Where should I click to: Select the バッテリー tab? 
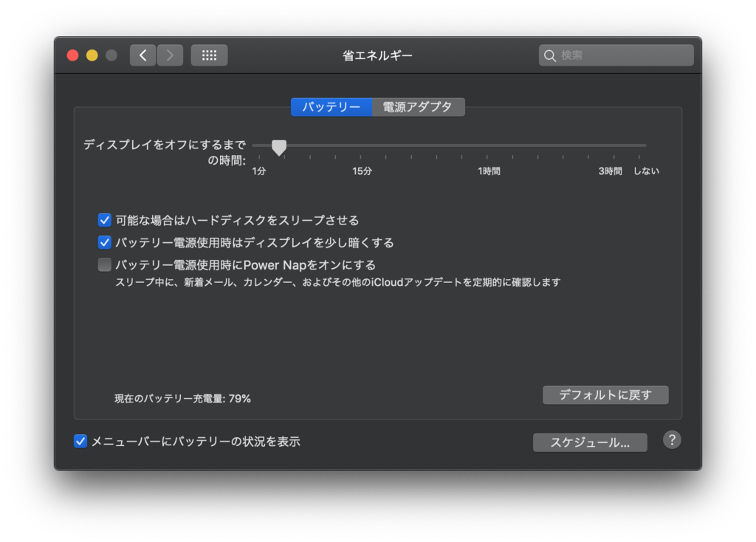pos(331,107)
